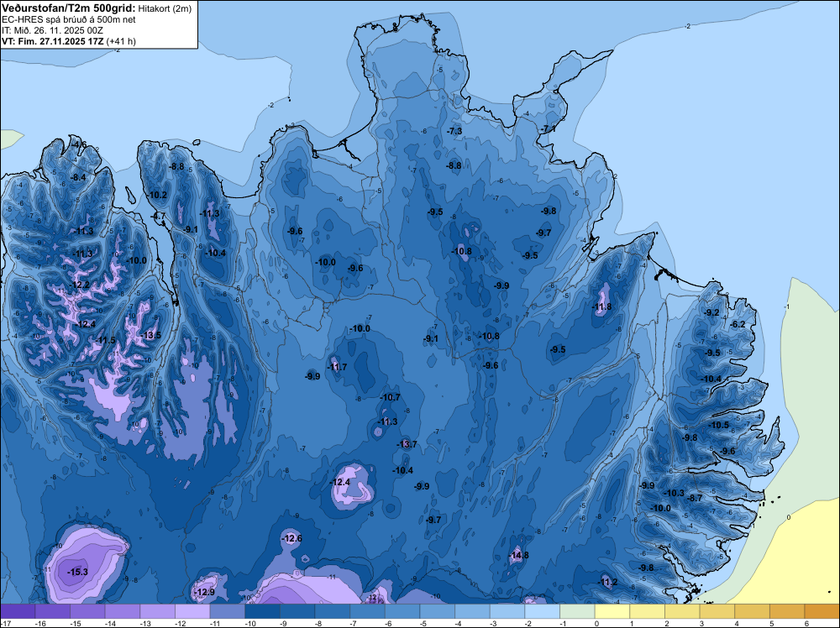Screen dimensions: 840x628
Task: Select pale blue legend swatch between -2 and -1
Action: tap(542, 611)
